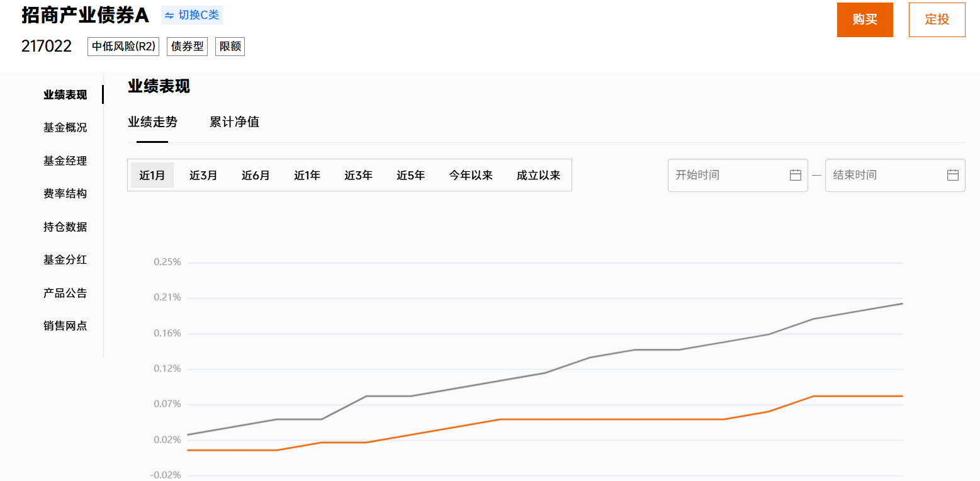Click the 0.02% axis label
The width and height of the screenshot is (980, 481).
click(x=167, y=439)
